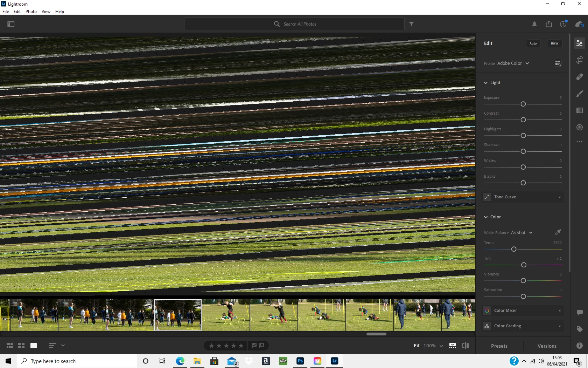Flag photo as picked
The image size is (588, 368).
click(254, 346)
